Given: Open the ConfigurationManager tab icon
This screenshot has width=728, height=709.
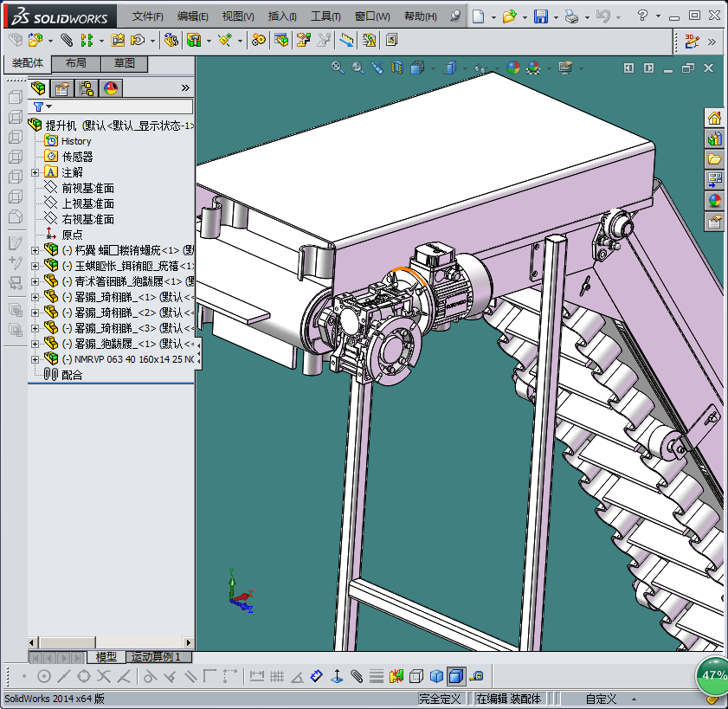Looking at the screenshot, I should [x=87, y=87].
